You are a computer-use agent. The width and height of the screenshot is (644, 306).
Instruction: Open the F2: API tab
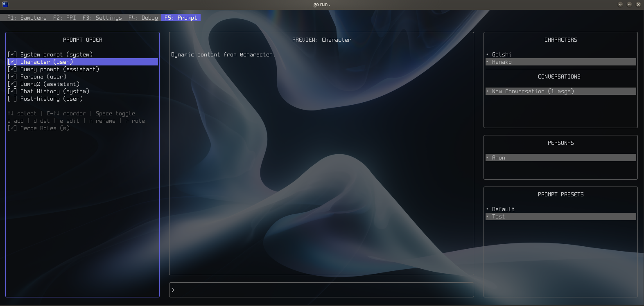(65, 18)
